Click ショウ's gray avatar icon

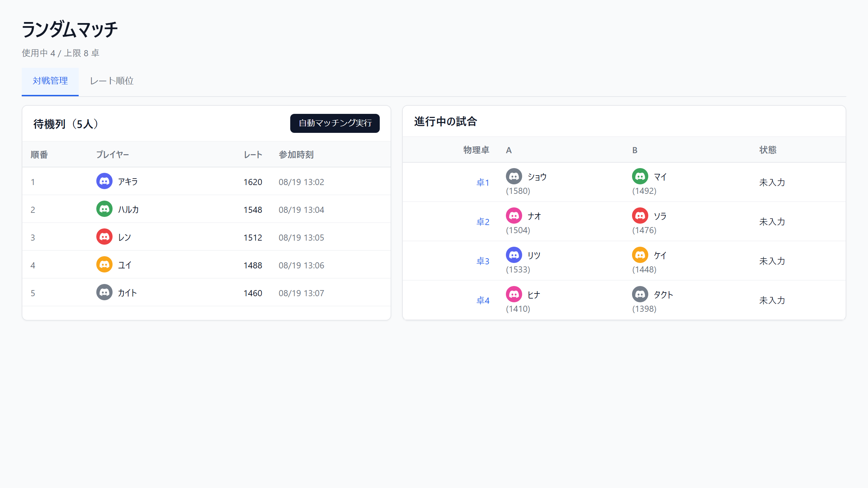tap(514, 177)
